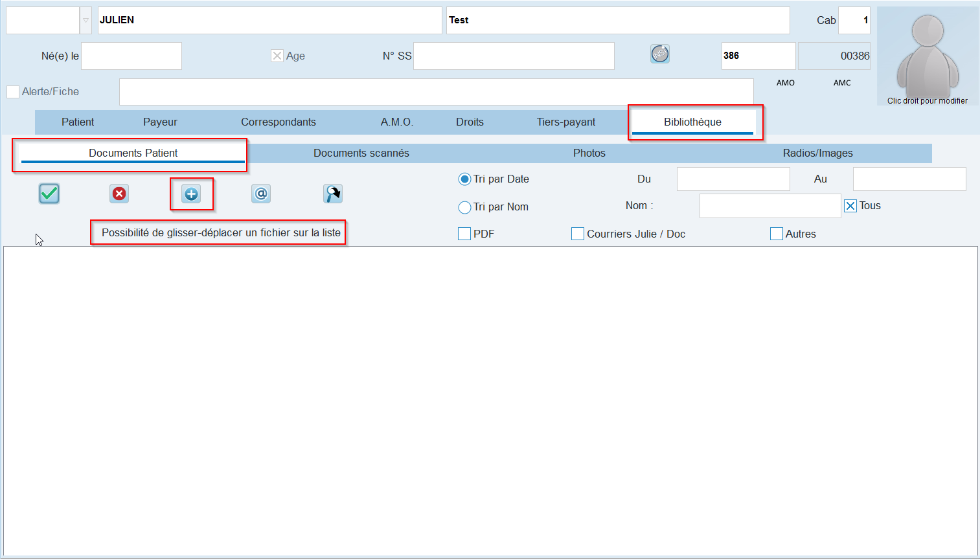
Task: Open the Tiers-payant tab
Action: pyautogui.click(x=566, y=122)
